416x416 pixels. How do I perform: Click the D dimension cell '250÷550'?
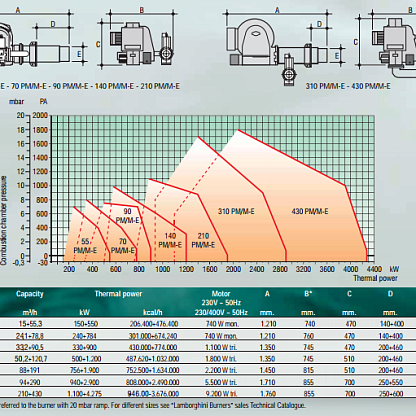click(x=391, y=382)
